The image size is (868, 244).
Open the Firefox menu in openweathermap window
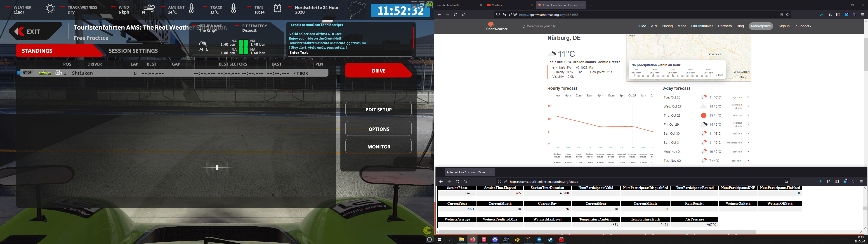pyautogui.click(x=863, y=15)
